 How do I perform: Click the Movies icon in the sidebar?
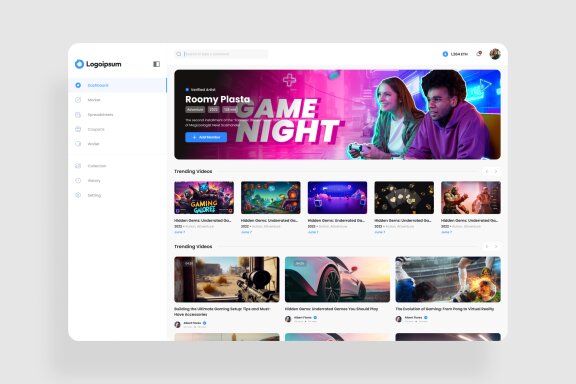(78, 100)
